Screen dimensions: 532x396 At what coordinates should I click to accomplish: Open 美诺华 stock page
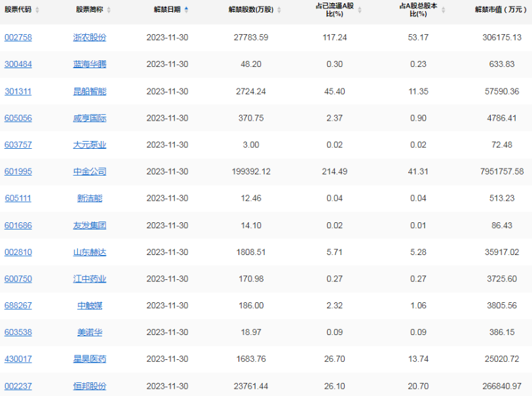click(x=90, y=332)
